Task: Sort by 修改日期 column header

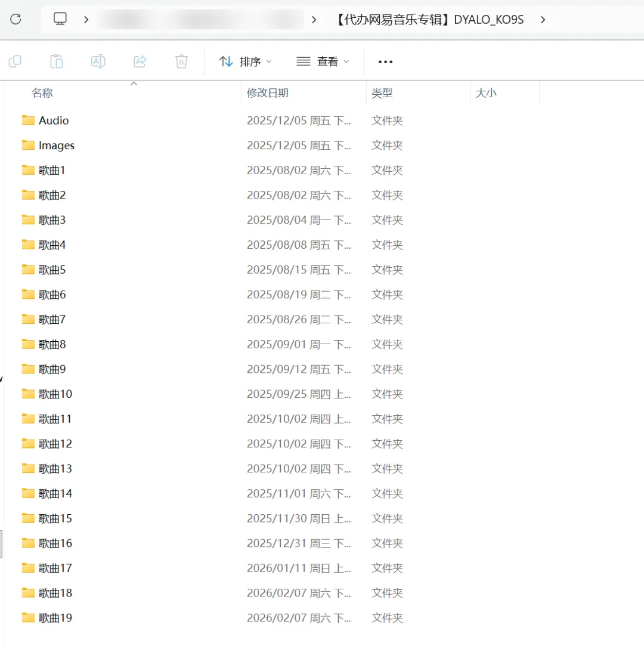Action: click(268, 92)
